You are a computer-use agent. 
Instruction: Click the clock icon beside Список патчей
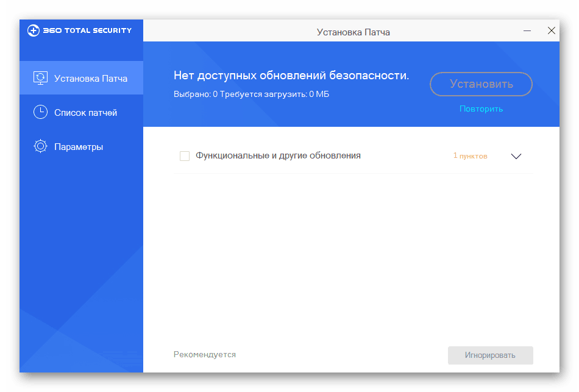point(40,112)
